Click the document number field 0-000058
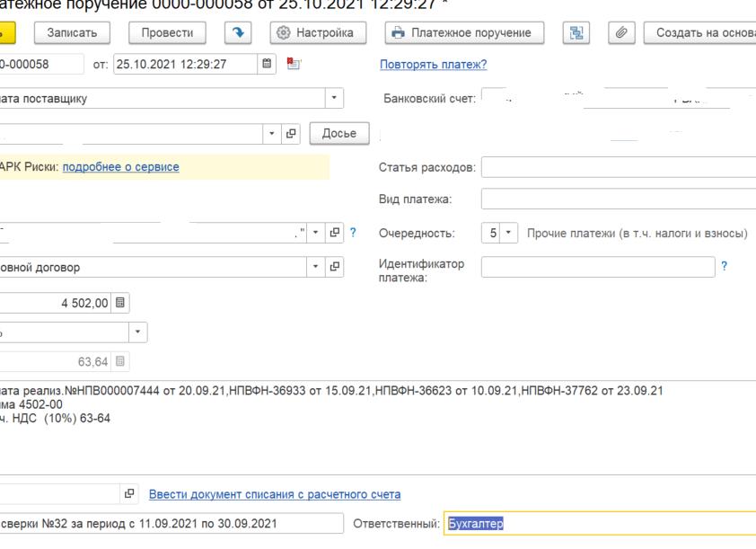This screenshot has width=756, height=549. coord(41,64)
